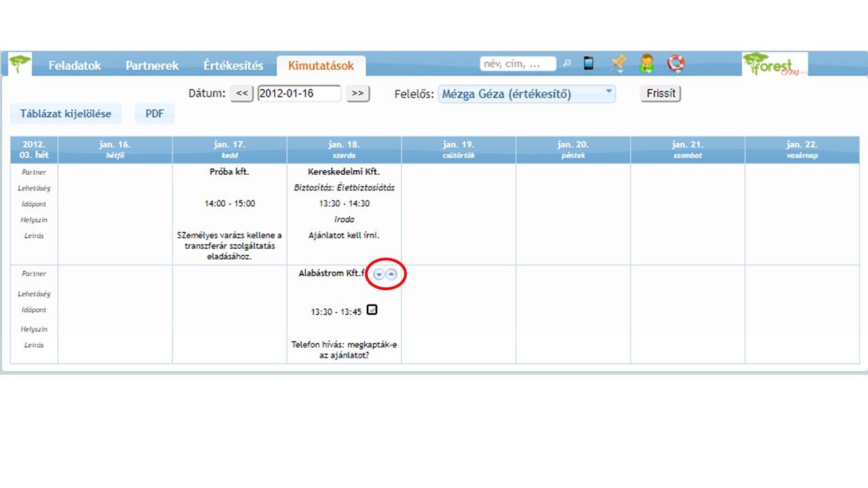This screenshot has width=868, height=488.
Task: Switch to the Feladatok tab
Action: (75, 66)
